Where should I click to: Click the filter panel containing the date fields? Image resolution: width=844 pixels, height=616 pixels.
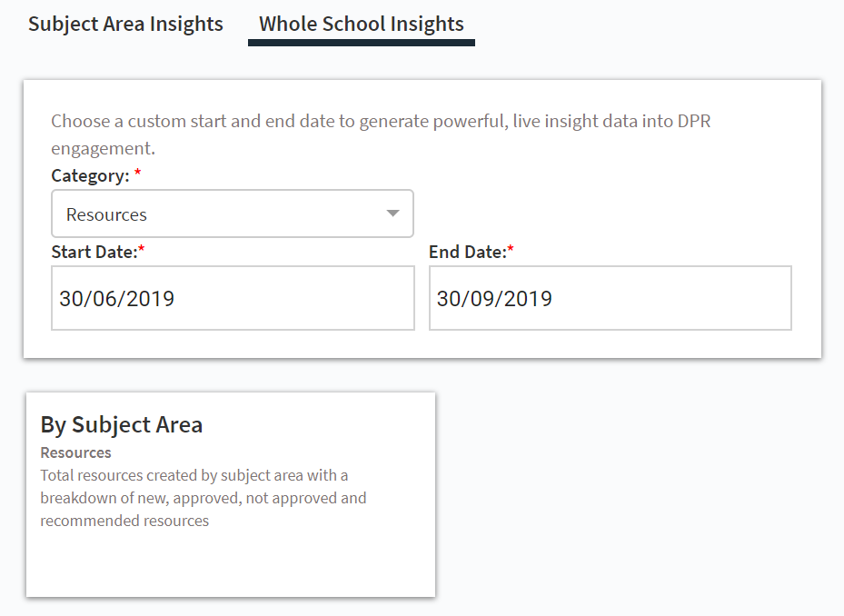422,218
